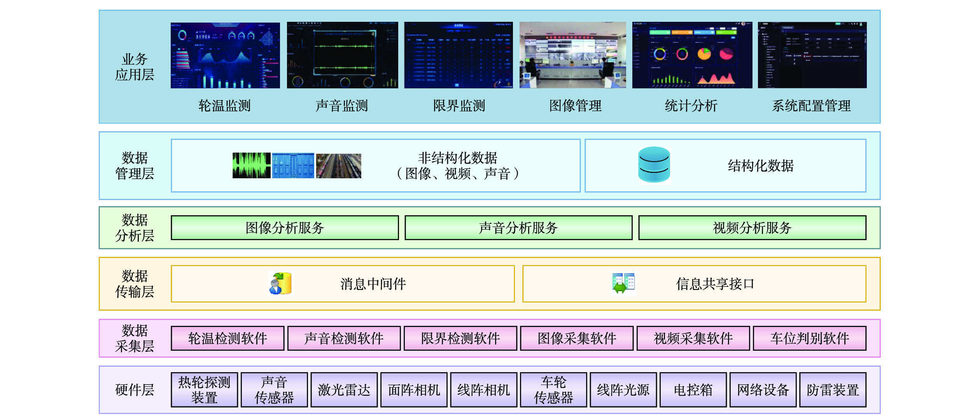Click the cyan database cylinder icon

coord(654,165)
